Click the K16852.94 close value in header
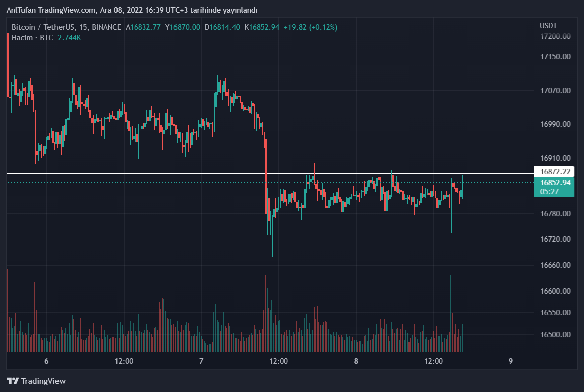The height and width of the screenshot is (392, 584). [x=262, y=27]
